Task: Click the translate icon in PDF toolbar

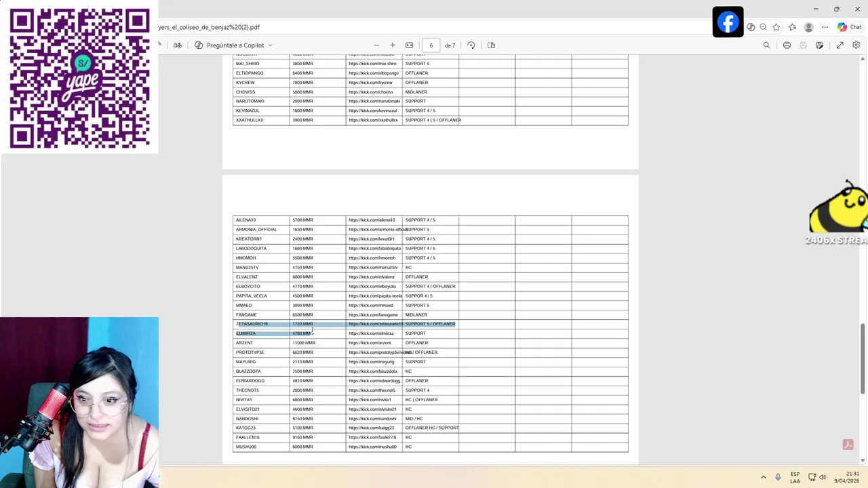Action: (x=178, y=45)
